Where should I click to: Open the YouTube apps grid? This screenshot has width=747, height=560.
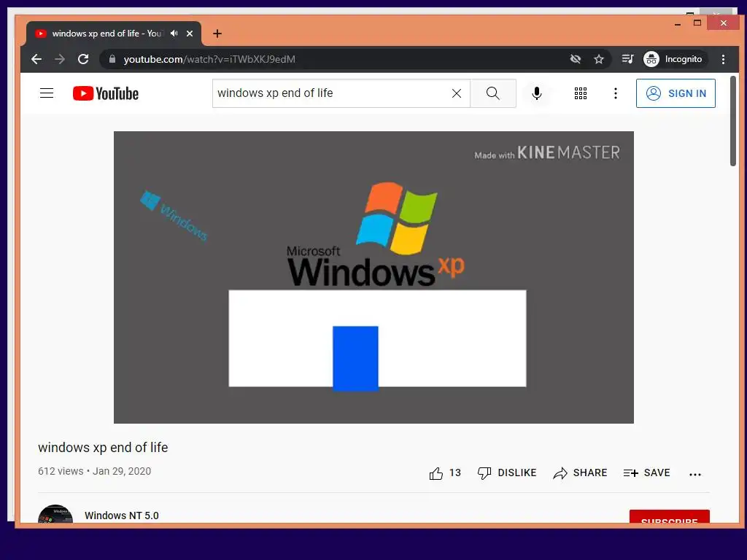(x=580, y=93)
